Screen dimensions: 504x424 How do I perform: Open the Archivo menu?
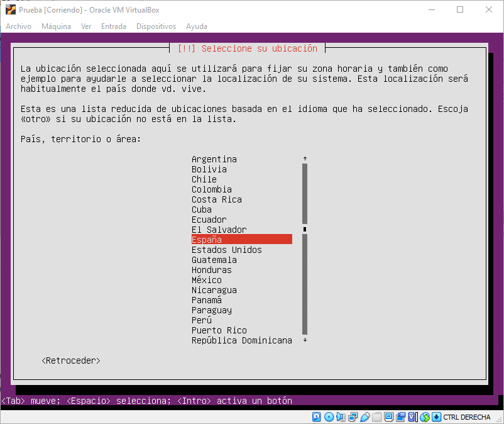18,26
